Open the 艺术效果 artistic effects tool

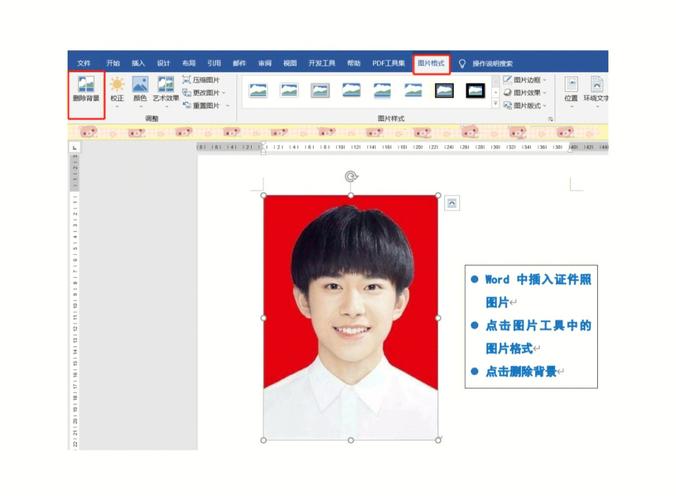click(x=166, y=90)
